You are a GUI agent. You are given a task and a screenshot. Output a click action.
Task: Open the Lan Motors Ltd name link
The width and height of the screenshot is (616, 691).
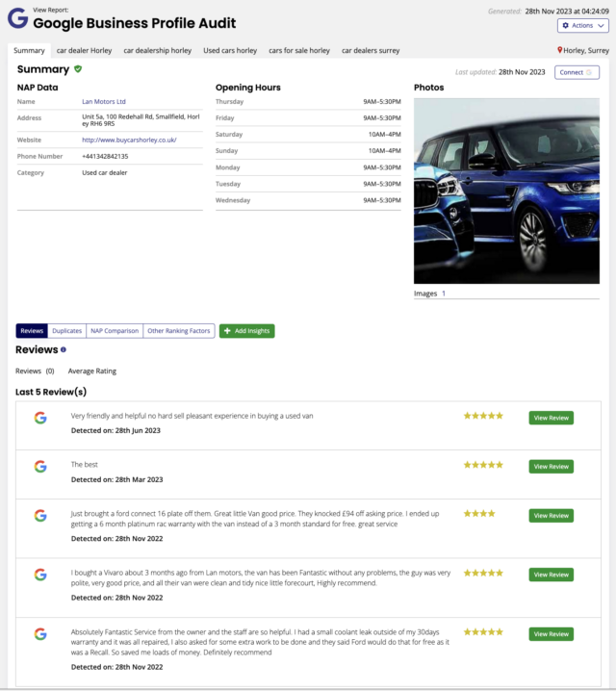[104, 101]
